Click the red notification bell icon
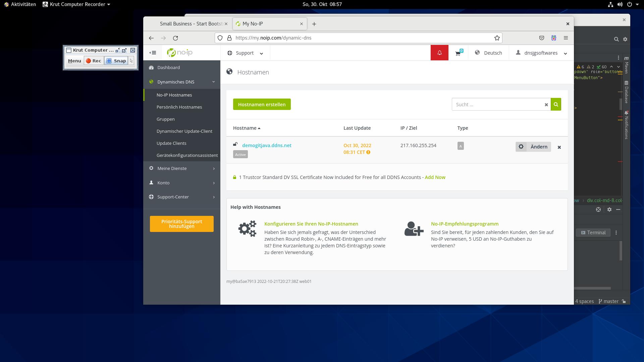 (x=439, y=53)
